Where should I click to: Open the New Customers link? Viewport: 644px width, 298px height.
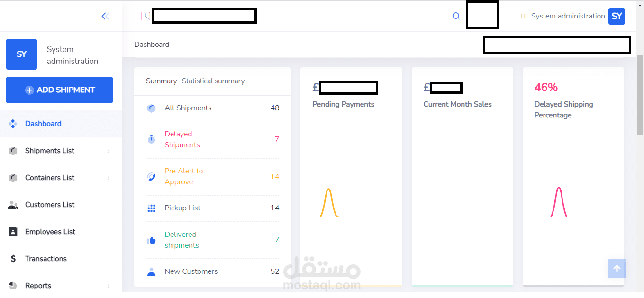[191, 271]
